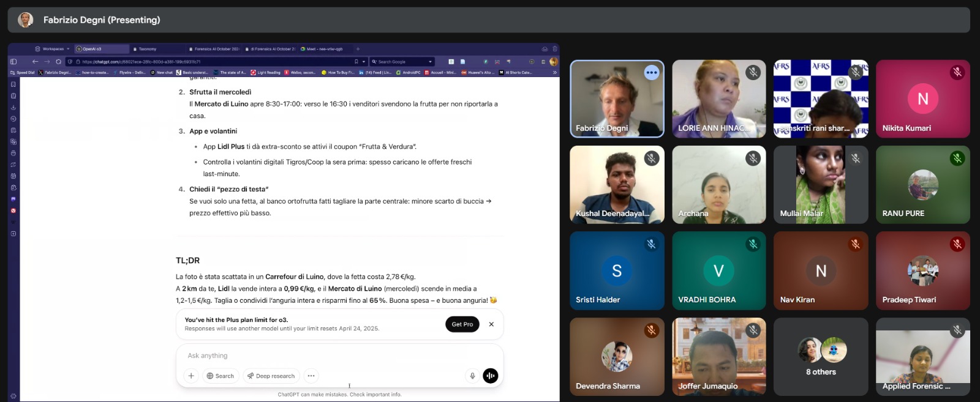The height and width of the screenshot is (402, 980).
Task: Reload the ChatGPT page
Action: [58, 62]
